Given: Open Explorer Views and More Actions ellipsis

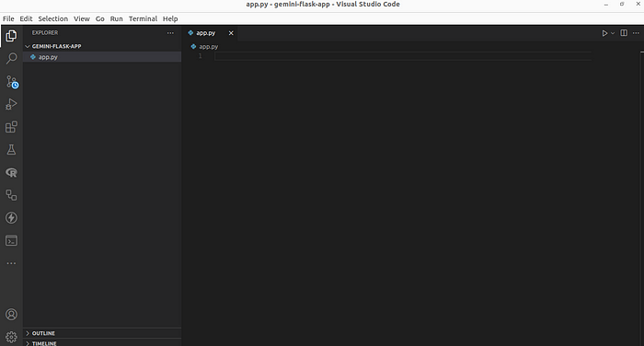Looking at the screenshot, I should [x=170, y=33].
